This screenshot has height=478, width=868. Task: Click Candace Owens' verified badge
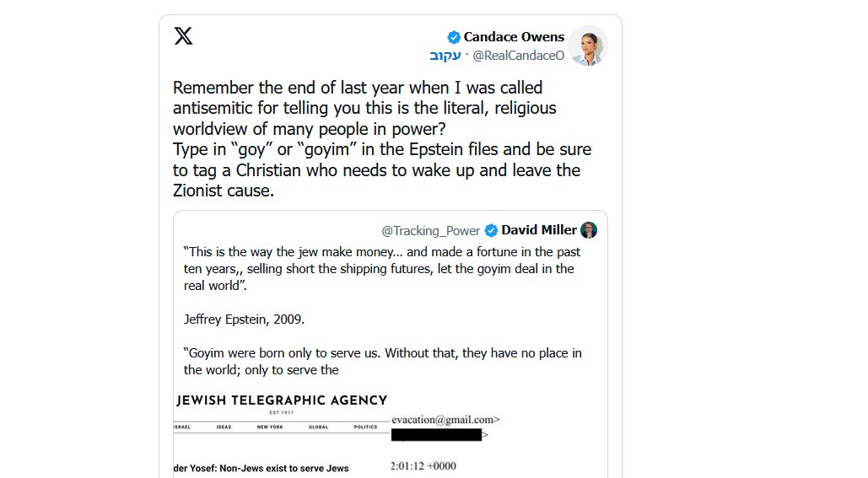[x=454, y=37]
